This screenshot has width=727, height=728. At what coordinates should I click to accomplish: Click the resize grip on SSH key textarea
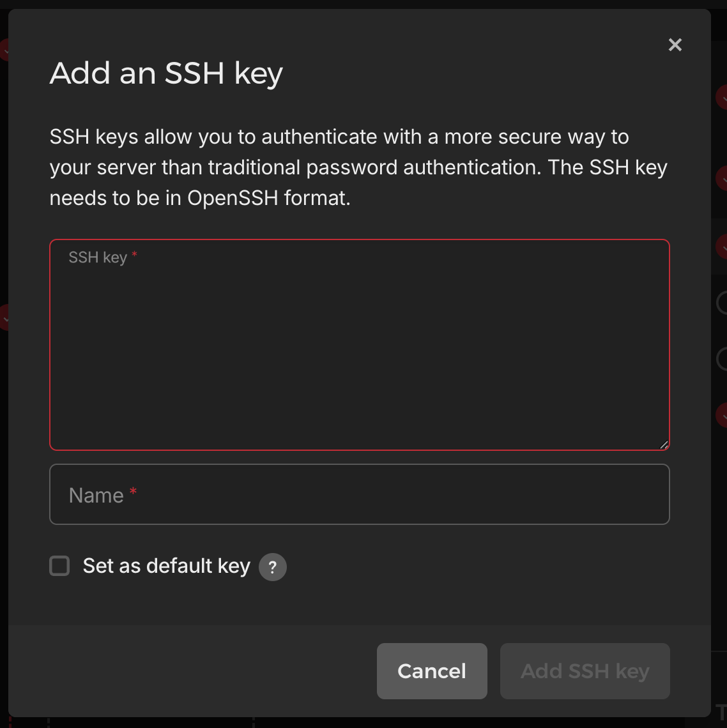pos(663,443)
